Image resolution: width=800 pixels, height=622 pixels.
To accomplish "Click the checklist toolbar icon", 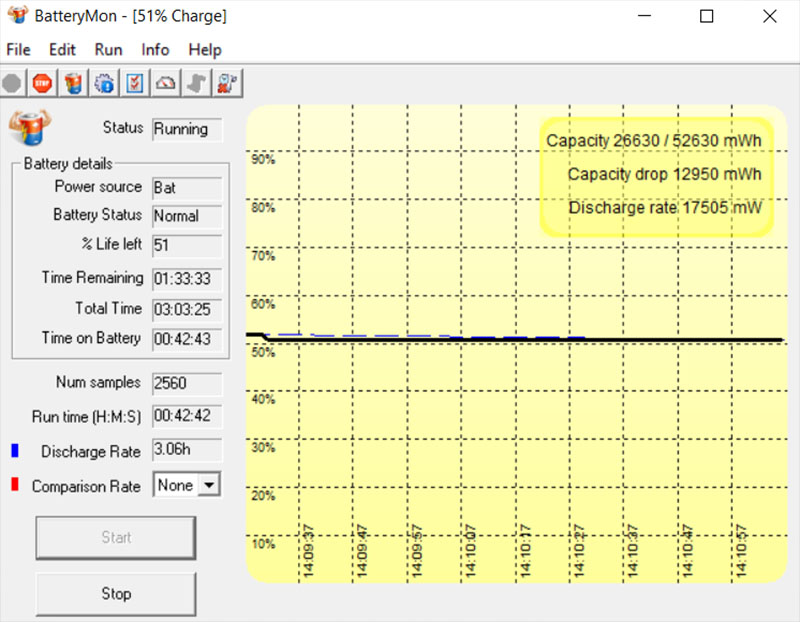I will click(135, 83).
